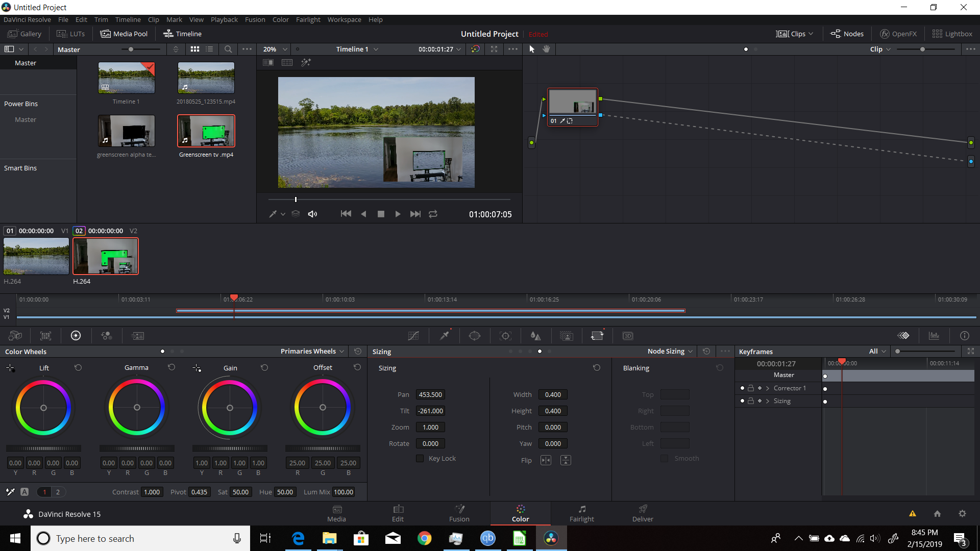
Task: Toggle the Smooth blanking checkbox
Action: pos(664,458)
